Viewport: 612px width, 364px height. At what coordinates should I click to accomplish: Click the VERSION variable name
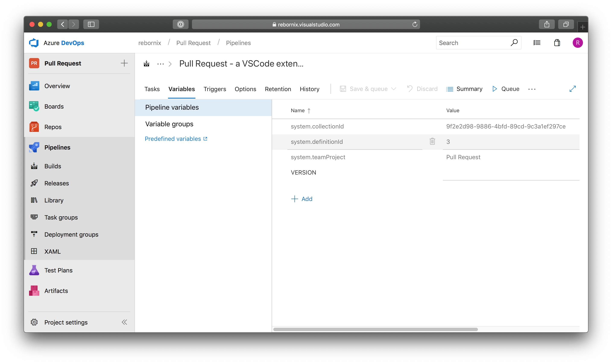(303, 172)
